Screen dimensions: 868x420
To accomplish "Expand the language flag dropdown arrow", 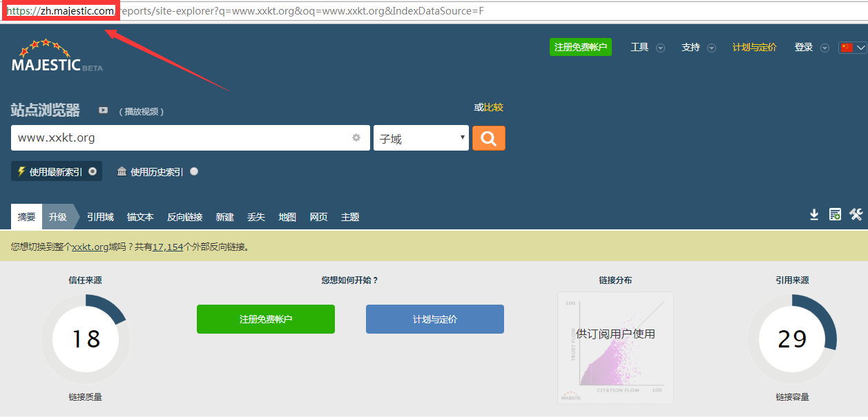I will (860, 48).
